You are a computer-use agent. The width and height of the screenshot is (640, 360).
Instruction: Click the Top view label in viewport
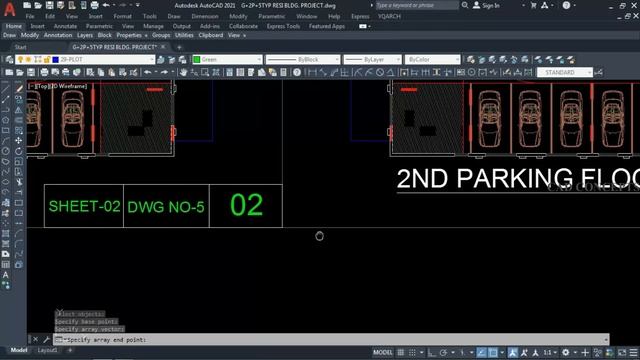pyautogui.click(x=42, y=86)
